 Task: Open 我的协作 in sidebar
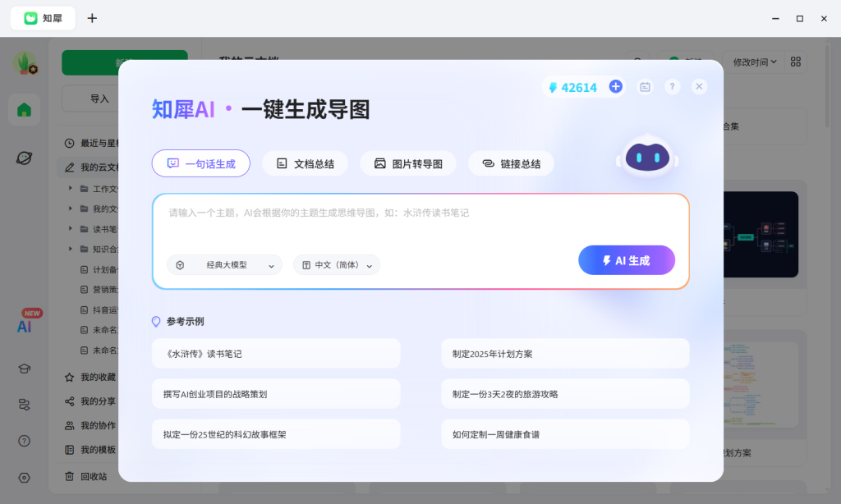[90, 425]
